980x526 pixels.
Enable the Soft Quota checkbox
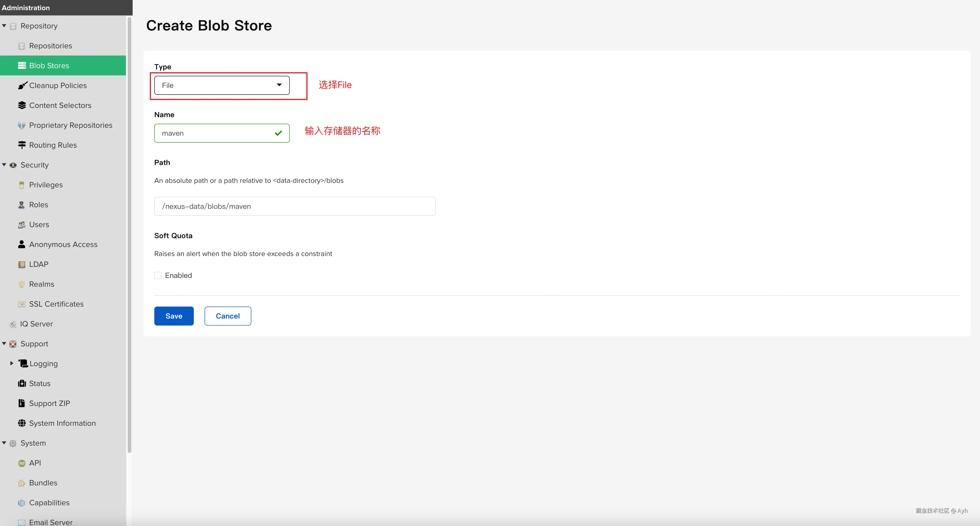[158, 276]
